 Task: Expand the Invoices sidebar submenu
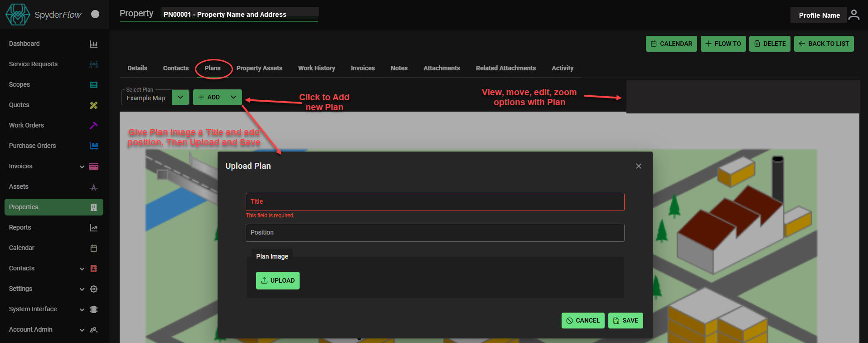point(82,167)
